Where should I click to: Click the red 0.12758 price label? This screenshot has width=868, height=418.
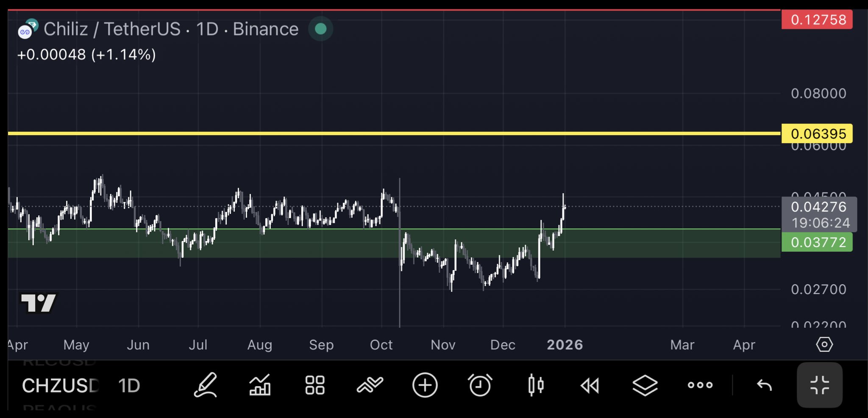click(817, 20)
